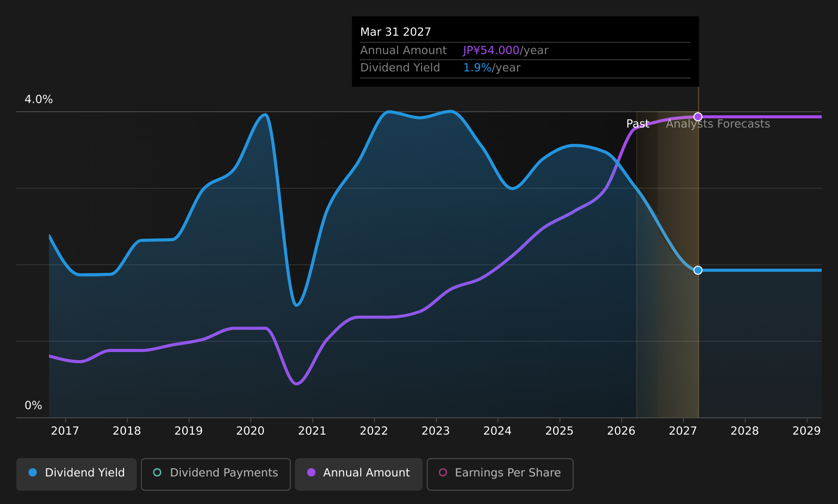The height and width of the screenshot is (504, 838).
Task: Click the 2029 x-axis label
Action: click(x=806, y=431)
